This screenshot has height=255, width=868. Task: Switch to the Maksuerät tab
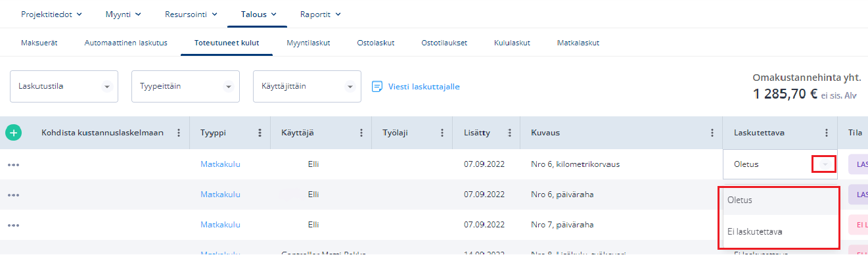39,43
